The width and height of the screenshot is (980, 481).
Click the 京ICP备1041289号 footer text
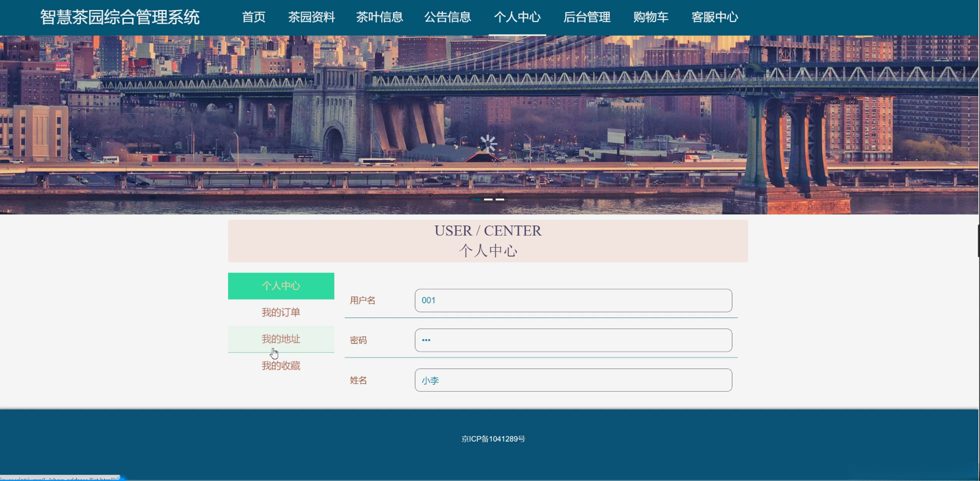click(493, 439)
